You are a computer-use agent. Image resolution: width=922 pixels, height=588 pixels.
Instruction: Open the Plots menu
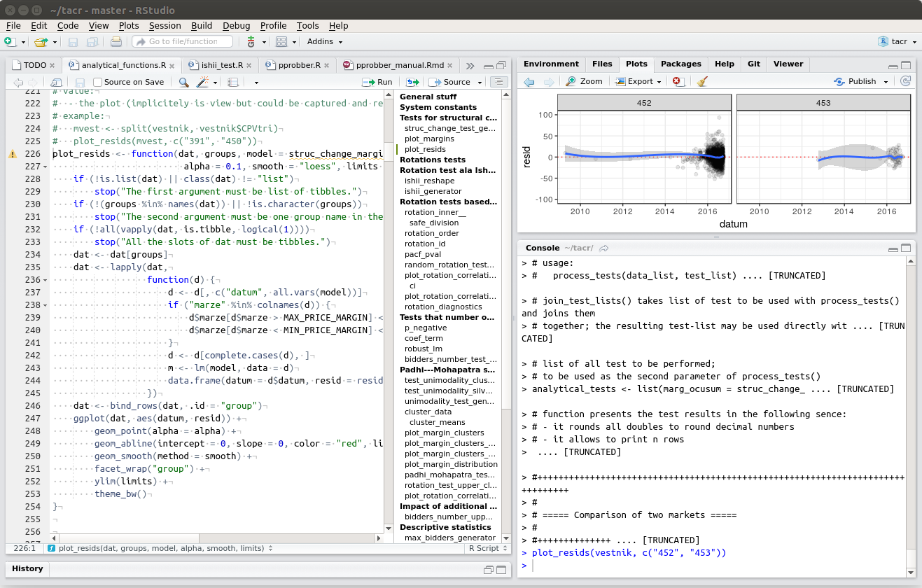pyautogui.click(x=129, y=25)
